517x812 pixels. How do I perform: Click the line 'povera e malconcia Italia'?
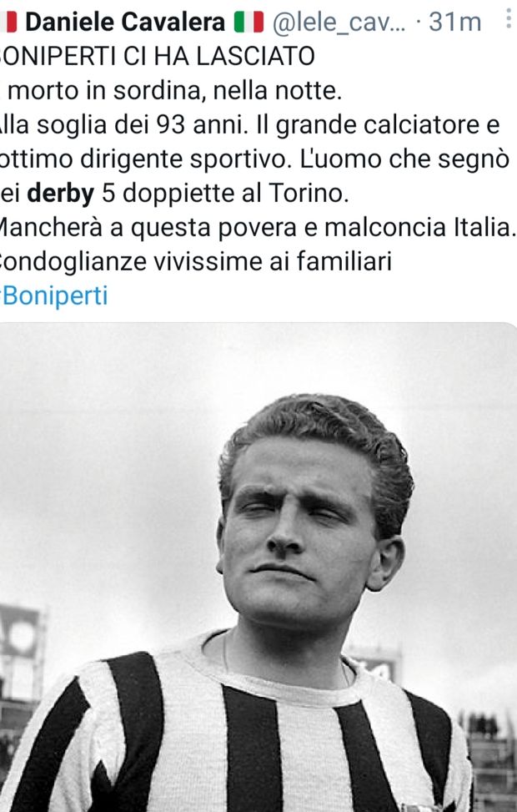(x=364, y=227)
